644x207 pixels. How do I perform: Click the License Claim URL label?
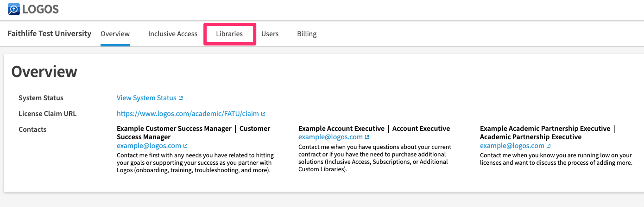click(48, 114)
